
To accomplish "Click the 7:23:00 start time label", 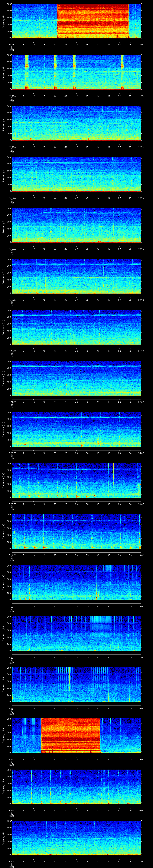I will click(12, 504).
